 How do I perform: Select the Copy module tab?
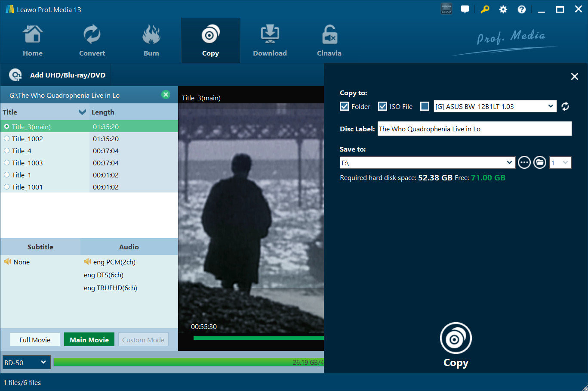pyautogui.click(x=211, y=40)
